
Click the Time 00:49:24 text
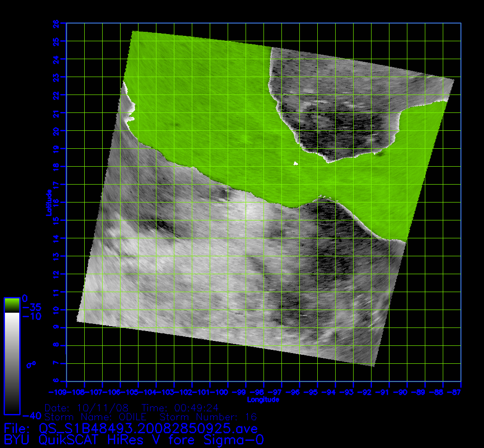coord(179,408)
